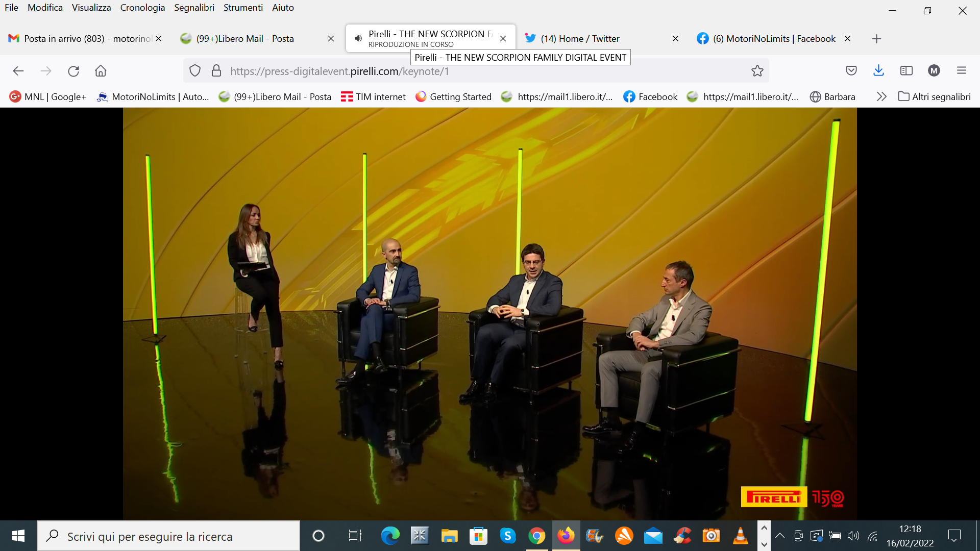Open the Firefox account avatar menu

(934, 71)
